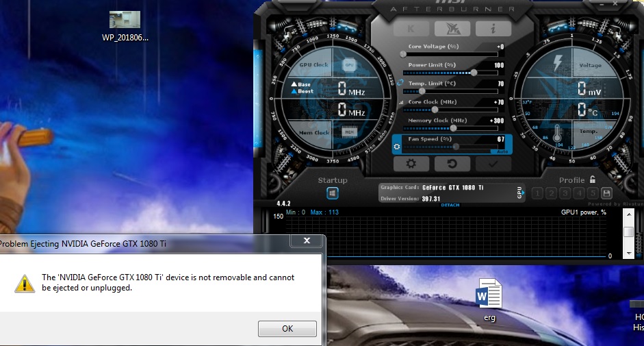Click the small curve icon beside Core Clock

pyautogui.click(x=401, y=103)
